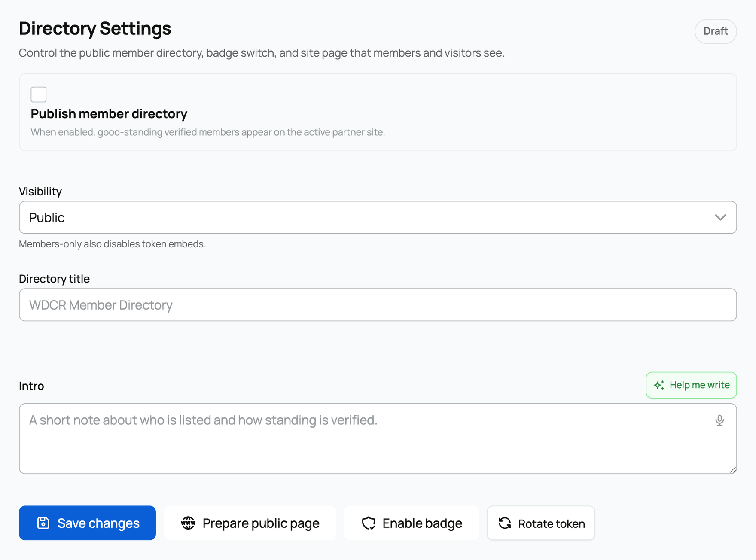Click the Directory Settings page title
Viewport: 756px width, 560px height.
tap(95, 29)
